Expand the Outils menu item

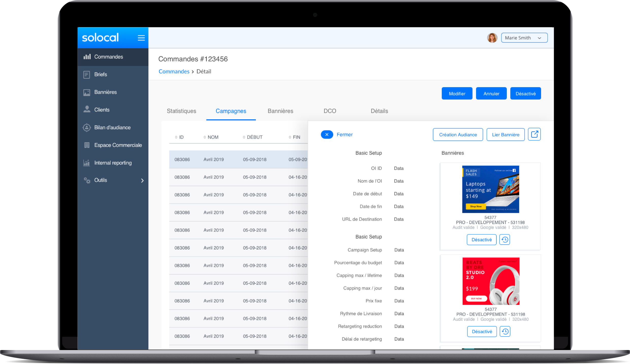(100, 180)
